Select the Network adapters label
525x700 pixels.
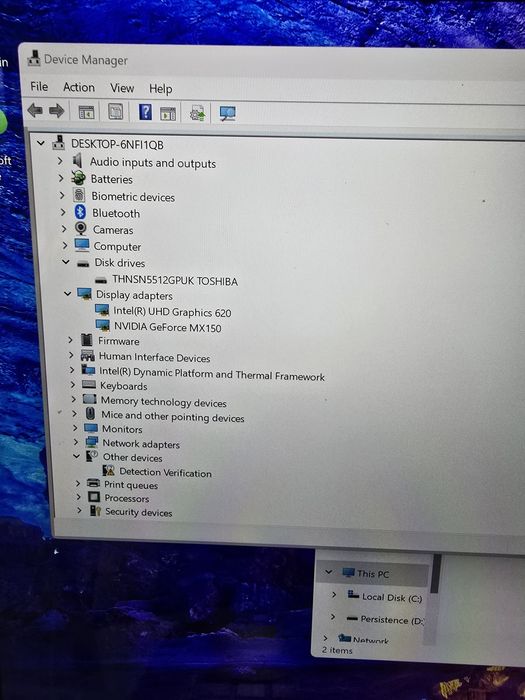pos(141,444)
